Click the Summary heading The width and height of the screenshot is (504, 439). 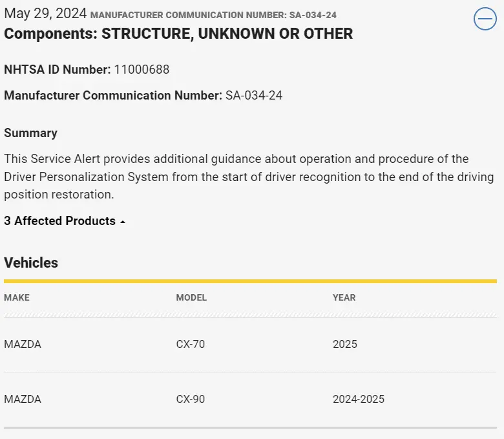30,133
